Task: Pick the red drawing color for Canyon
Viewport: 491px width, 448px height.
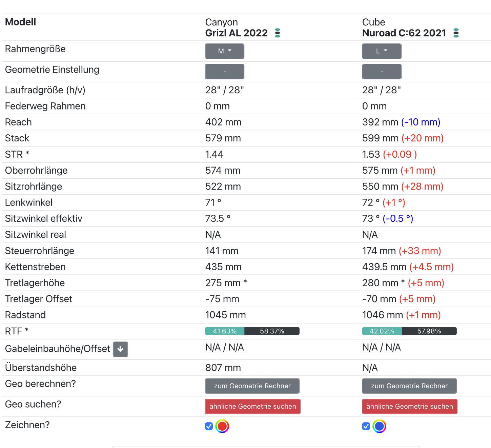Action: (x=222, y=426)
